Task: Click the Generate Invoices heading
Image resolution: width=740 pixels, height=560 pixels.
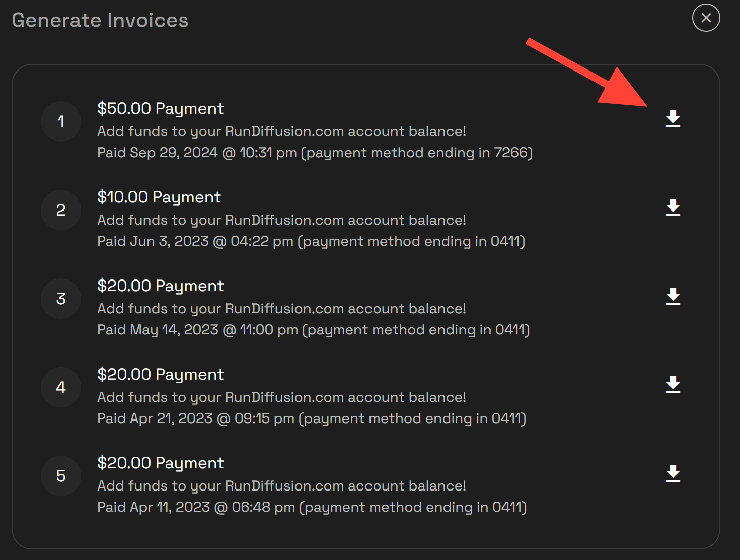Action: (x=100, y=20)
